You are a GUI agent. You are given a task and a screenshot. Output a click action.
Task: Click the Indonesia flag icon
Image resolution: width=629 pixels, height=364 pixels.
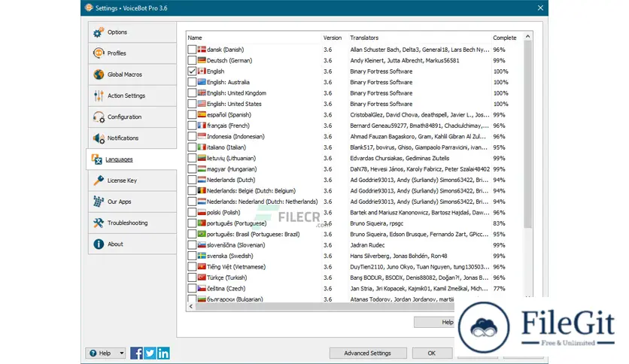(x=202, y=136)
